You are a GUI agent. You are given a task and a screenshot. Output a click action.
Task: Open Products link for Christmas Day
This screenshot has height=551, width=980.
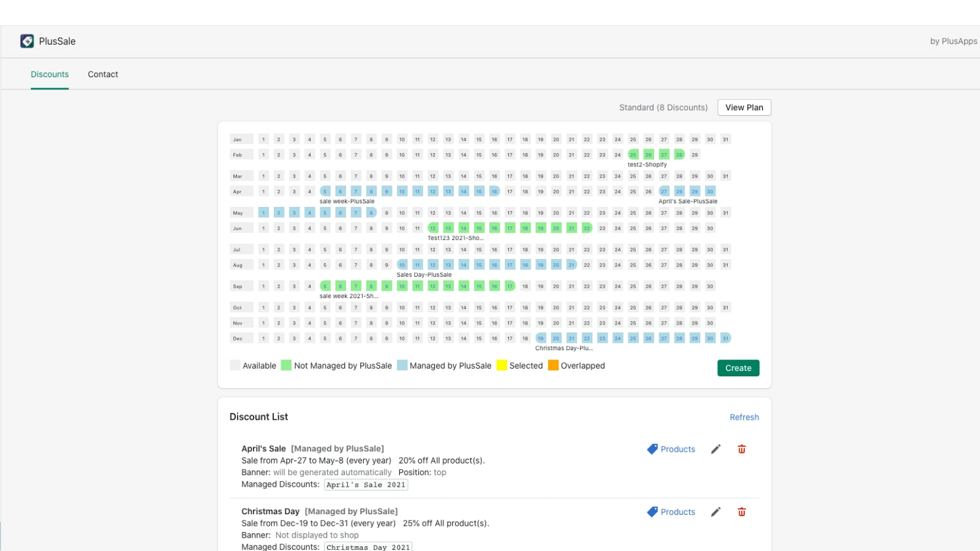pos(677,512)
